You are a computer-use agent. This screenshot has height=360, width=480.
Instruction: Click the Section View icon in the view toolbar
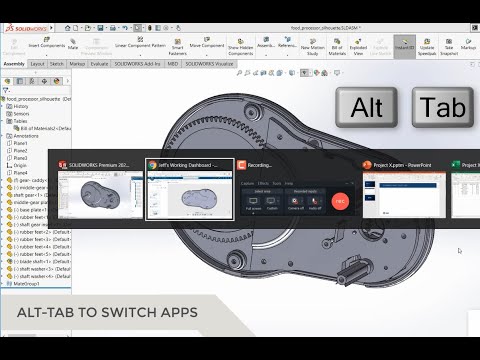click(263, 73)
